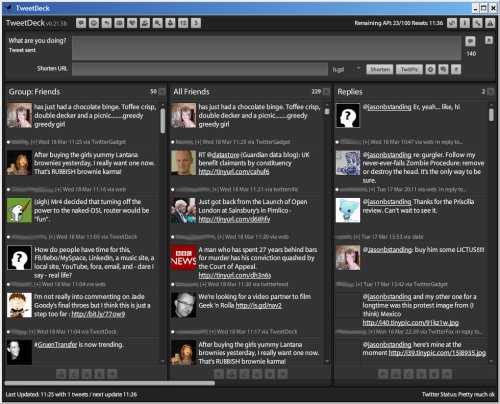This screenshot has width=500, height=404.
Task: Close the Replies column
Action: (490, 92)
